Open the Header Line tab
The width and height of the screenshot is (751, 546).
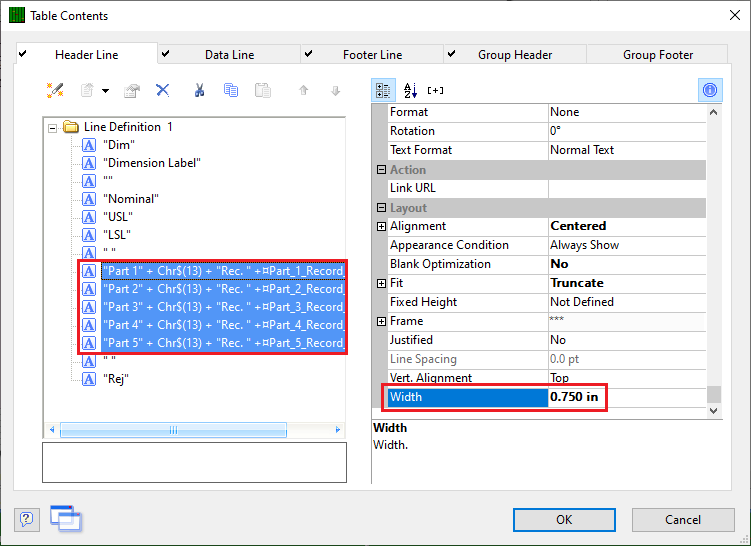tap(87, 55)
